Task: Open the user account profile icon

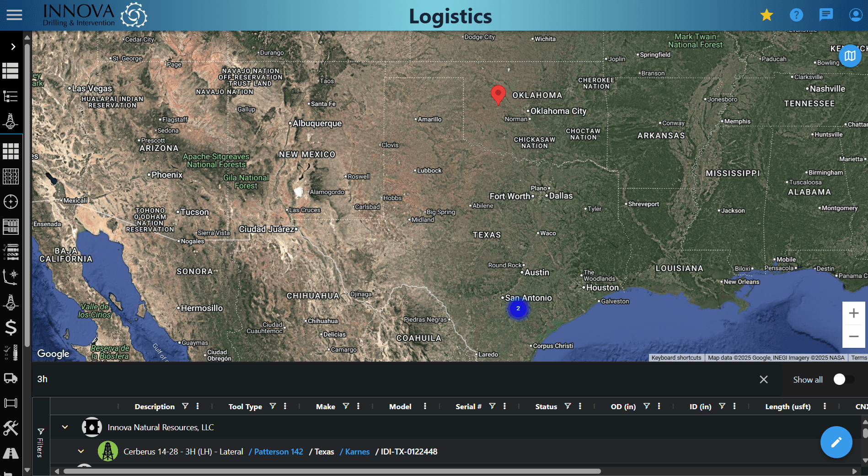Action: pyautogui.click(x=855, y=15)
